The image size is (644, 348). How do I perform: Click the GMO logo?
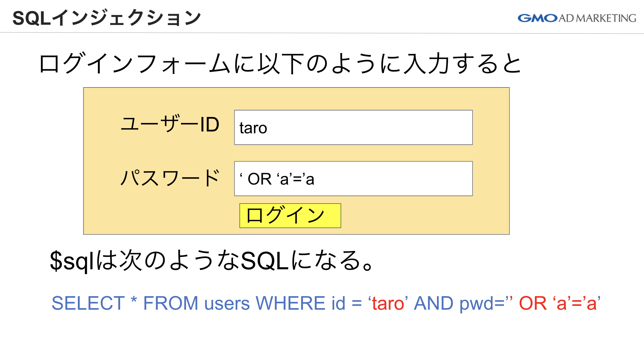point(537,18)
